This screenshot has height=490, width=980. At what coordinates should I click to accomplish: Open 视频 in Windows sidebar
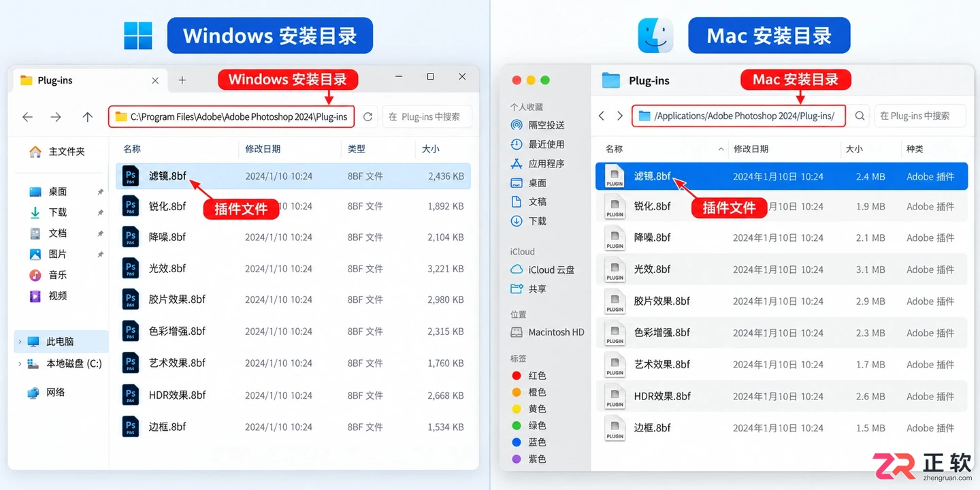pos(48,296)
